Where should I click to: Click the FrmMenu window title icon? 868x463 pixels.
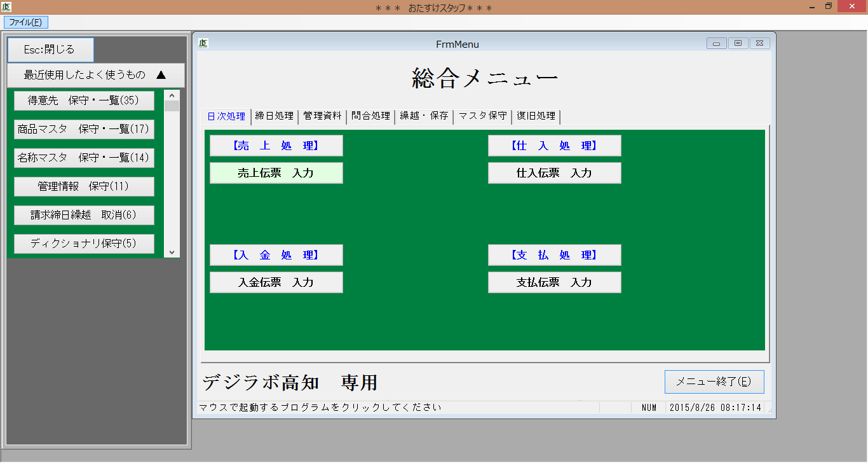203,43
